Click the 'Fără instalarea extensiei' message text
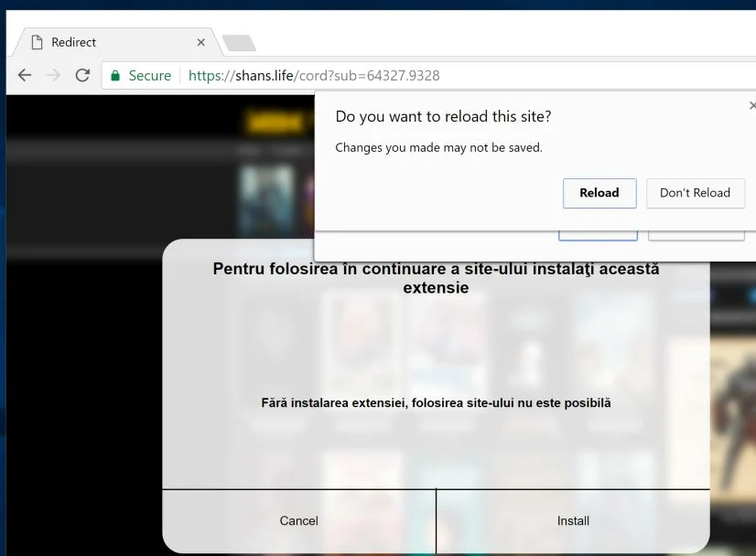 [x=436, y=402]
